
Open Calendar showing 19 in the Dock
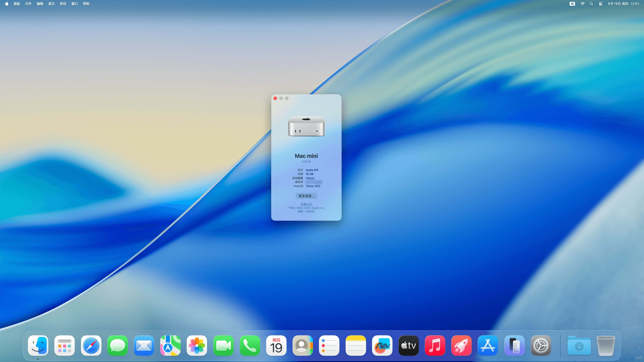point(276,346)
